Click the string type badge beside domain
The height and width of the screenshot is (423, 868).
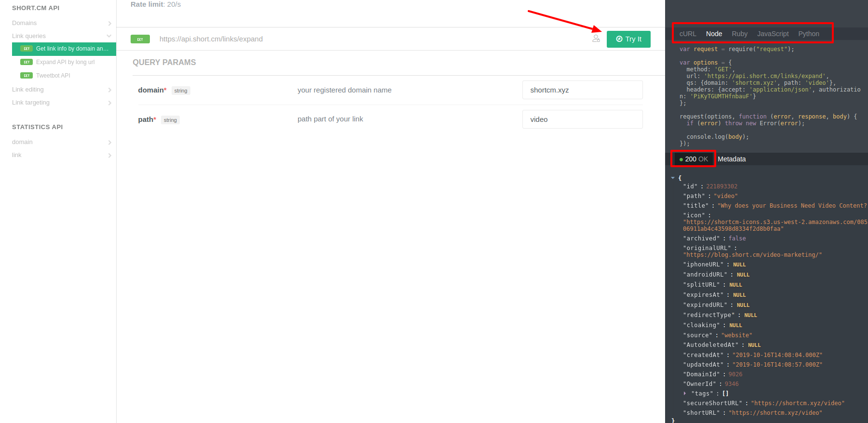181,91
